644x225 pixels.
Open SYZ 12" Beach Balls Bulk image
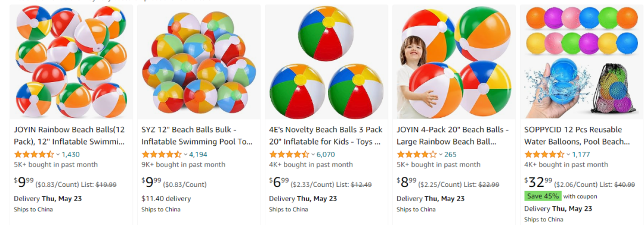click(199, 62)
